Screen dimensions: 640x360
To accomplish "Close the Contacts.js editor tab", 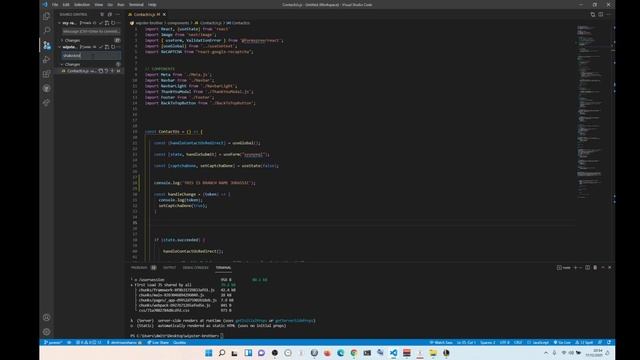I will [x=164, y=14].
